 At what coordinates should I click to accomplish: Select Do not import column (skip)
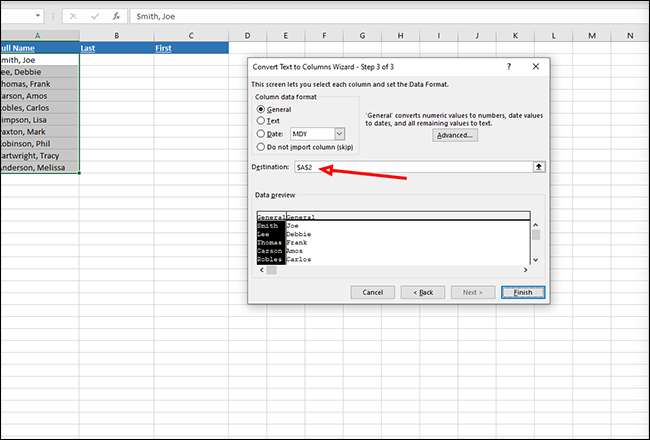262,146
